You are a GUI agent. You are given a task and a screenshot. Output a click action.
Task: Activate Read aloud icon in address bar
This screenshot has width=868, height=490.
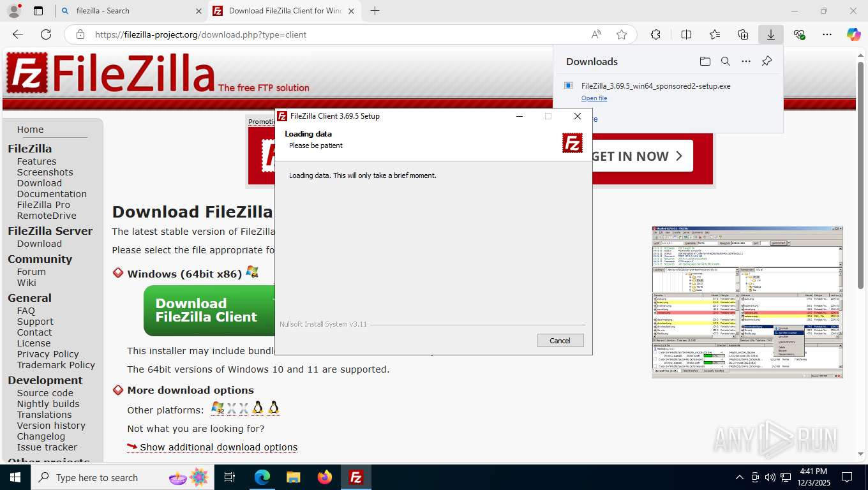pyautogui.click(x=596, y=34)
